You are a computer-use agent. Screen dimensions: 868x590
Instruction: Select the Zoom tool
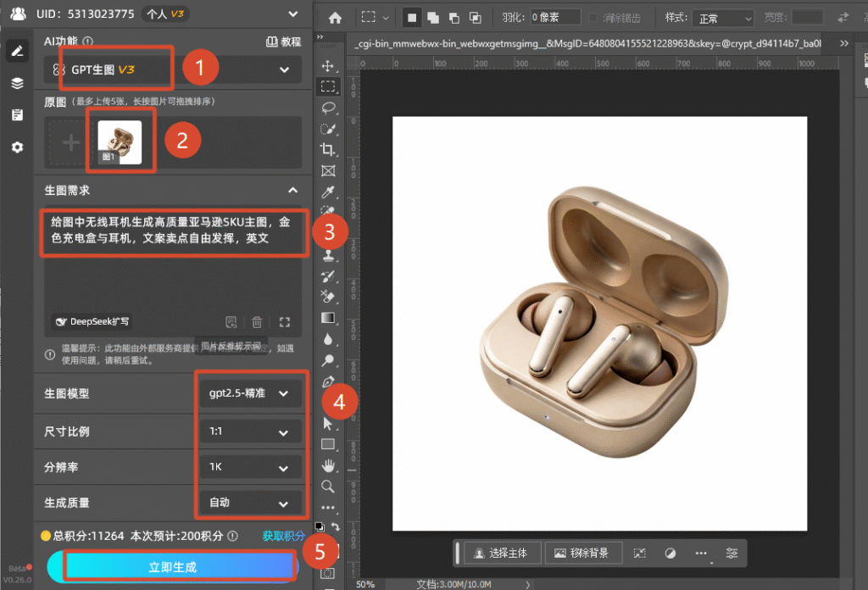tap(328, 487)
